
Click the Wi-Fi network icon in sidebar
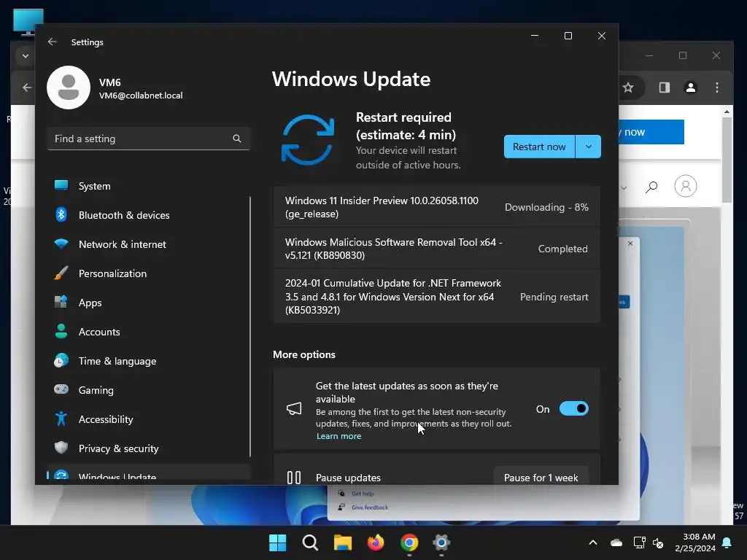tap(61, 244)
